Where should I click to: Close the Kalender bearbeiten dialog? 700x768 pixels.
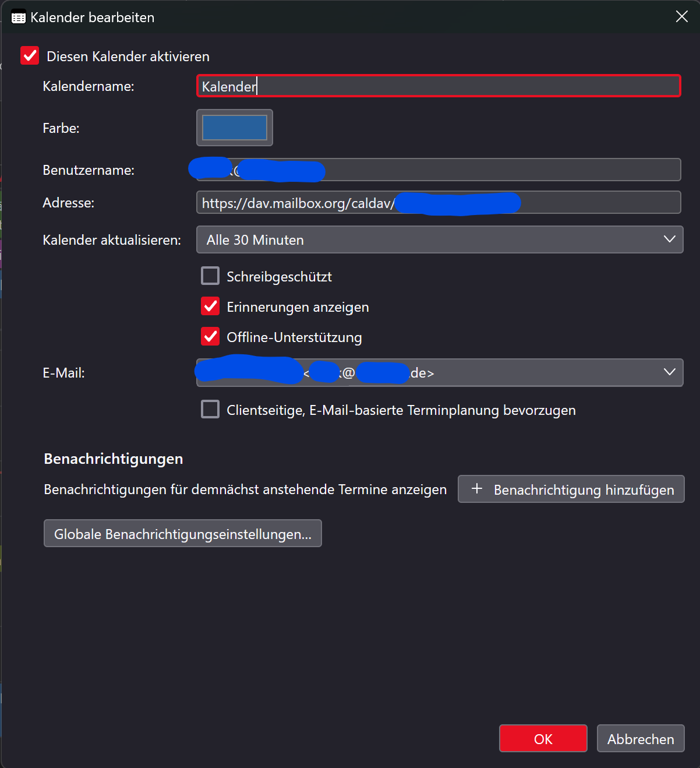(681, 16)
